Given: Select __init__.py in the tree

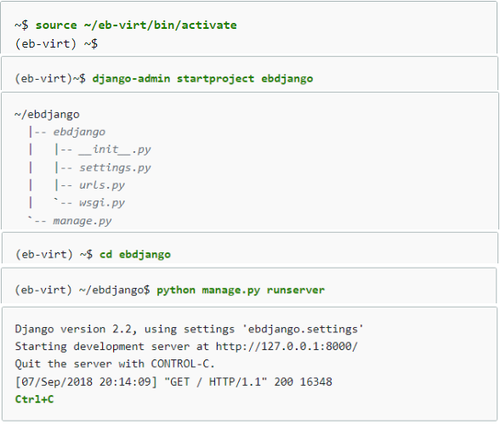Looking at the screenshot, I should pyautogui.click(x=115, y=150).
